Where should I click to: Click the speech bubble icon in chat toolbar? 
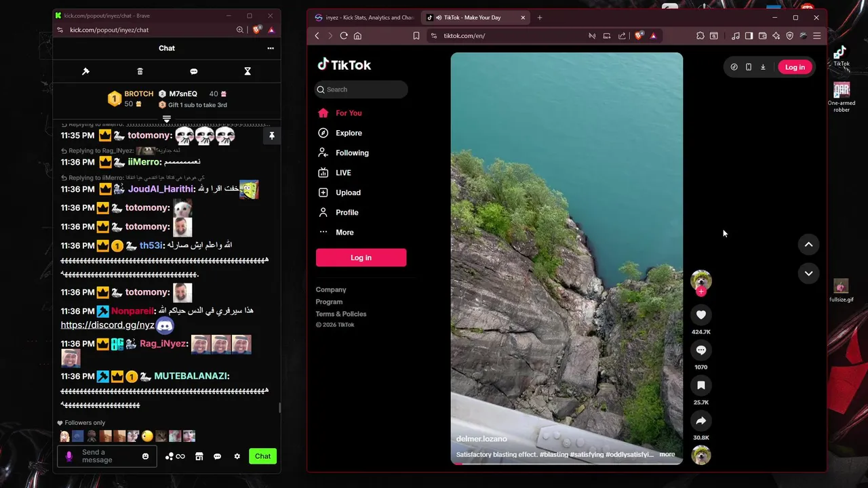point(194,71)
